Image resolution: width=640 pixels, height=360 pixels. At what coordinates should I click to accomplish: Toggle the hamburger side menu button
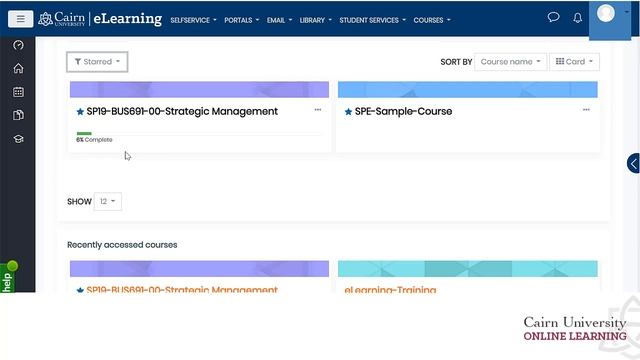coord(20,19)
